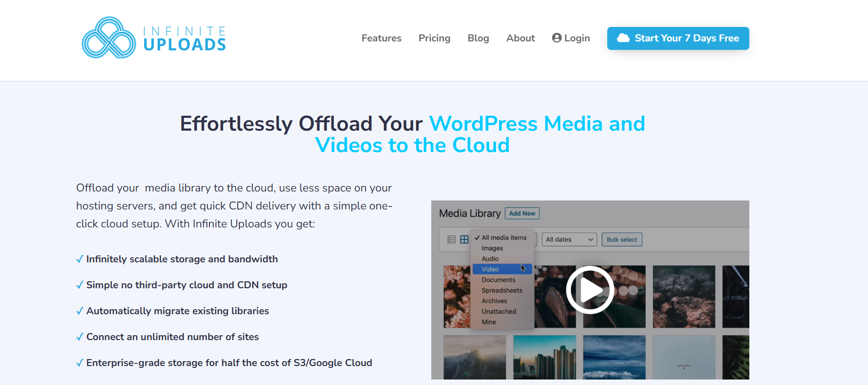Select "Infinitely scalable storage and bandwidth" text
Viewport: 868px width, 385px height.
[182, 259]
